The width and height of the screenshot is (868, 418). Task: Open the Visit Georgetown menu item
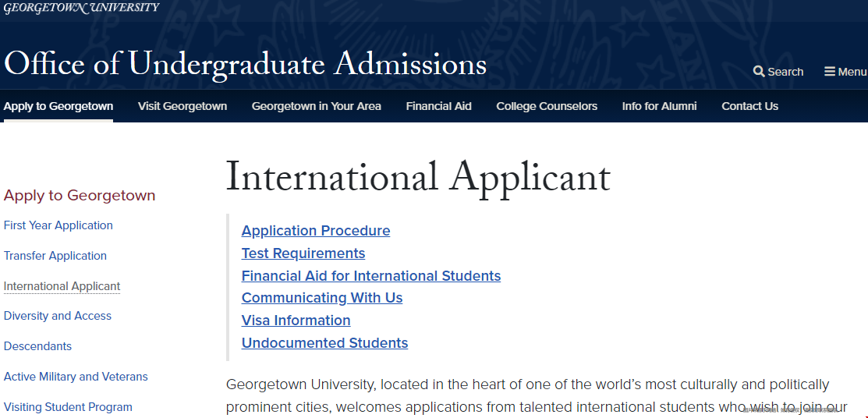point(182,106)
